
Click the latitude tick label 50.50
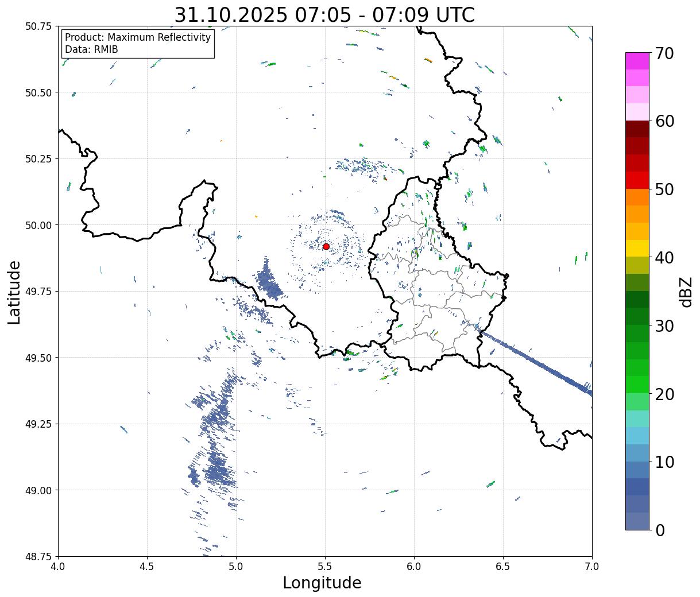[x=38, y=92]
